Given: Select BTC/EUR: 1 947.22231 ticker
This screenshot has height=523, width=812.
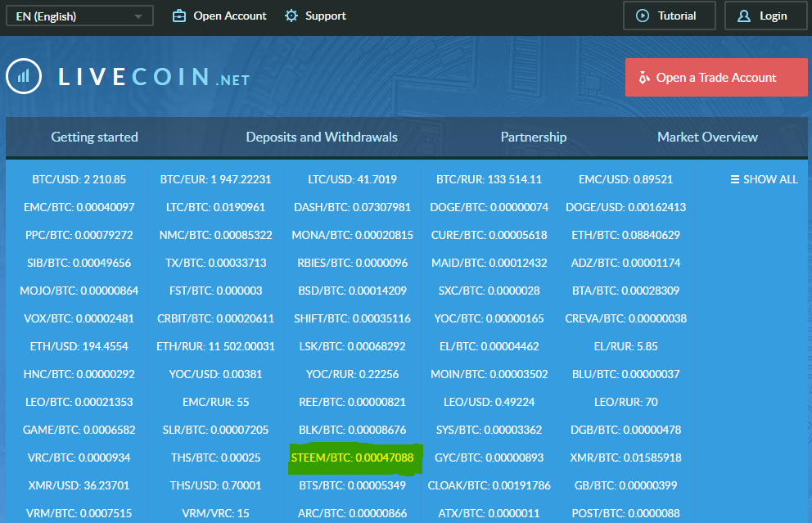Looking at the screenshot, I should [216, 180].
